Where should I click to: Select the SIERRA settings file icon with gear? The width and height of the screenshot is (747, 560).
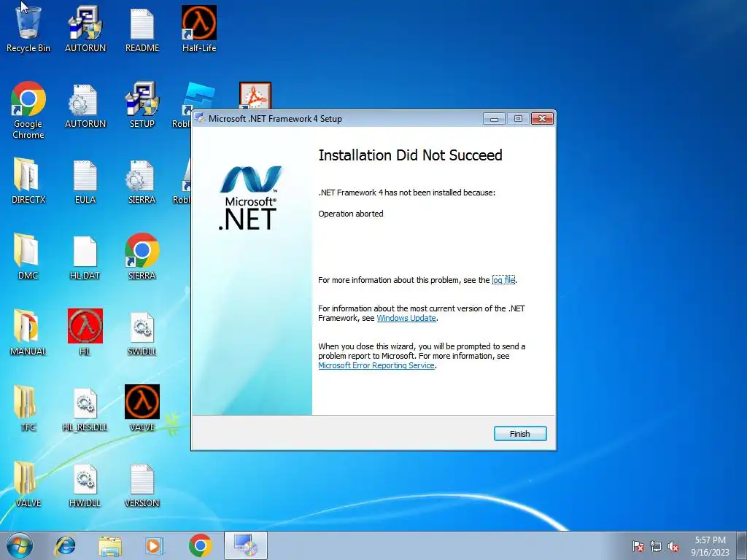(x=142, y=181)
